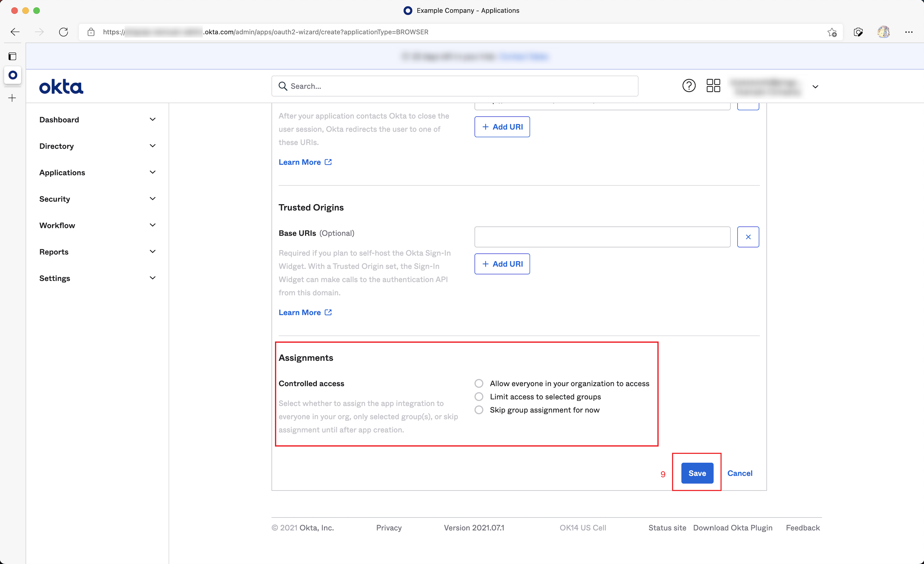Click external link icon beside logout Learn More
This screenshot has height=564, width=924.
point(328,162)
